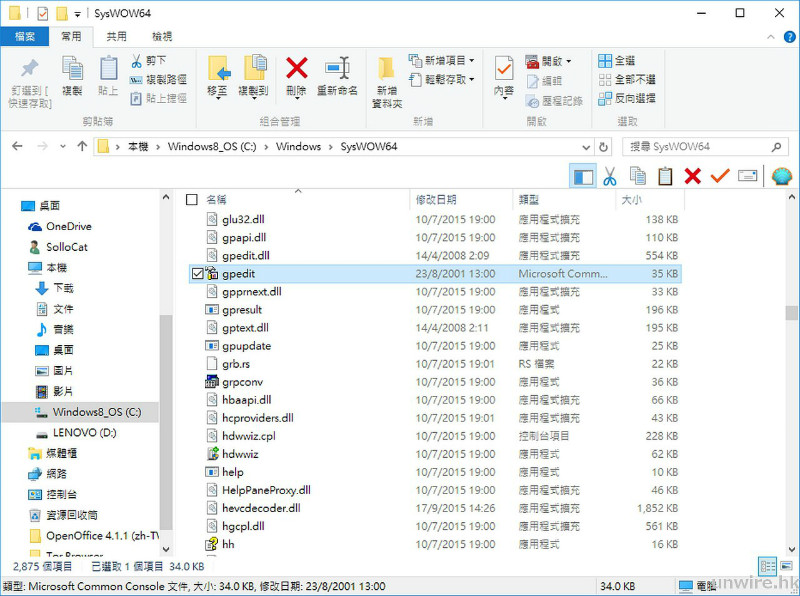800x596 pixels.
Task: Click the back navigation arrow
Action: point(17,146)
